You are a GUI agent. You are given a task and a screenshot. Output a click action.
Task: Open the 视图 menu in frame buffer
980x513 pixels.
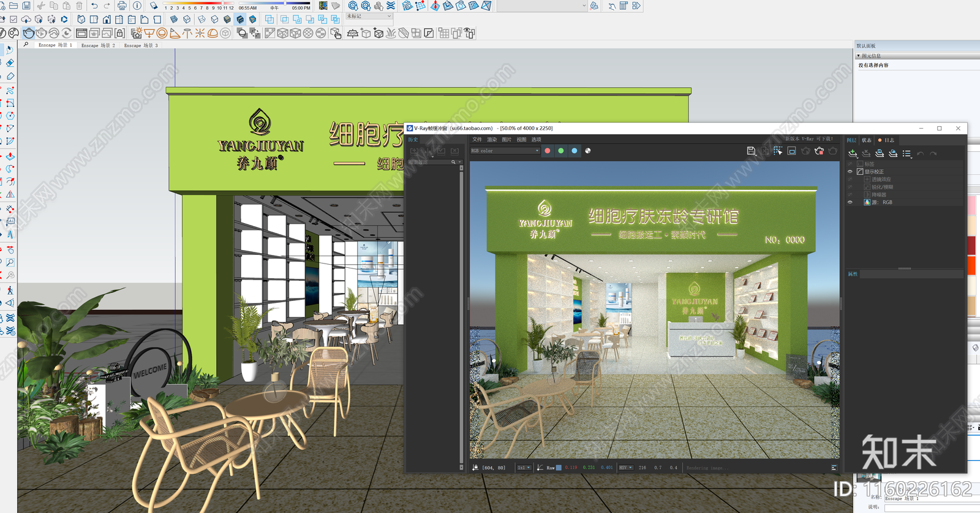click(521, 140)
